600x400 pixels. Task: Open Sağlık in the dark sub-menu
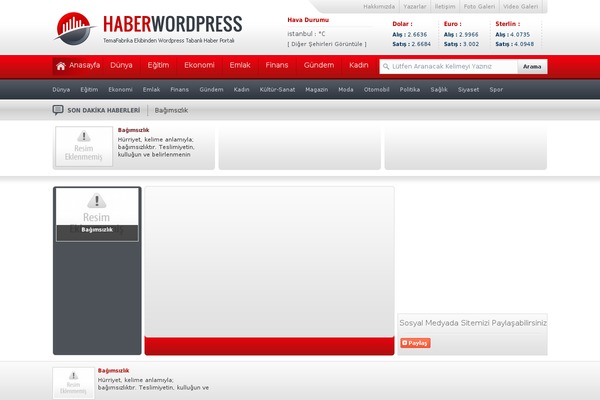[x=439, y=90]
